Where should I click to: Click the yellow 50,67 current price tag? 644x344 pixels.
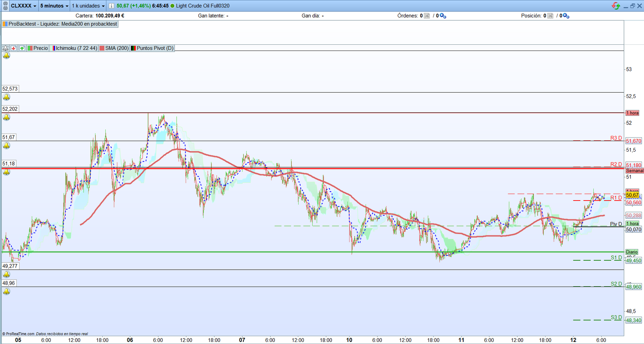click(x=633, y=195)
